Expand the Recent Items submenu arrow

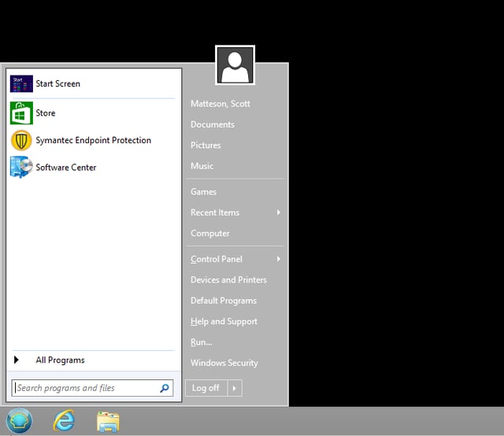[x=278, y=212]
